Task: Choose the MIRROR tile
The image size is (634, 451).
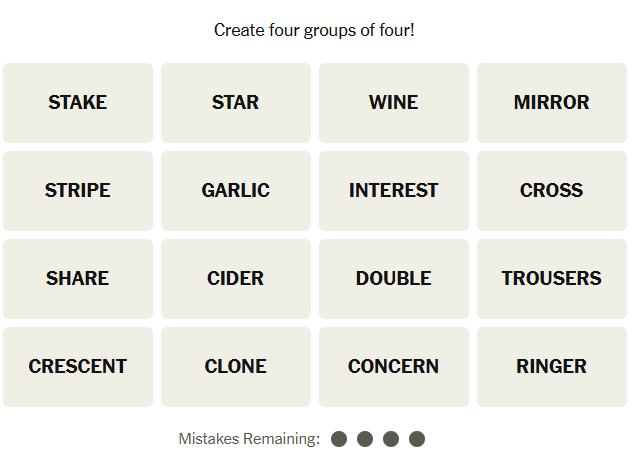Action: [x=552, y=103]
